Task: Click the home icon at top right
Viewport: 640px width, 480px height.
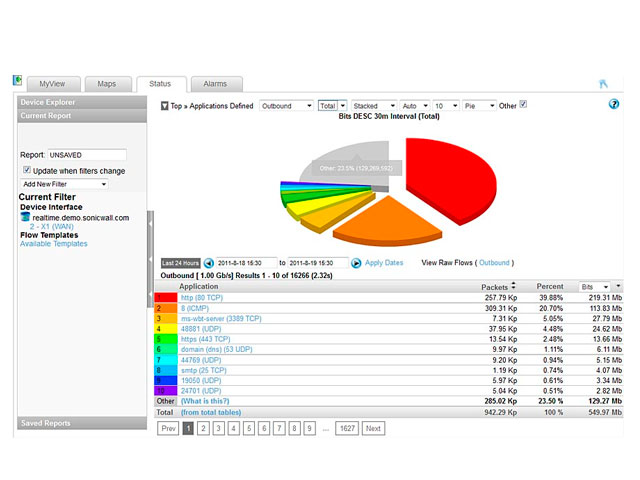Action: (602, 84)
